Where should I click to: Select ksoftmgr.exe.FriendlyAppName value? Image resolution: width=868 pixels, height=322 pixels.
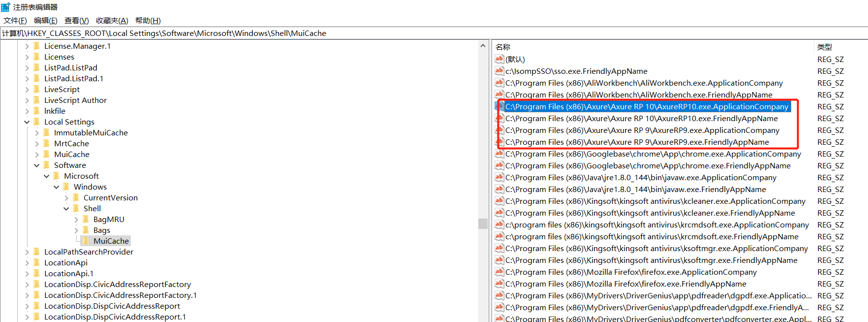tap(651, 260)
